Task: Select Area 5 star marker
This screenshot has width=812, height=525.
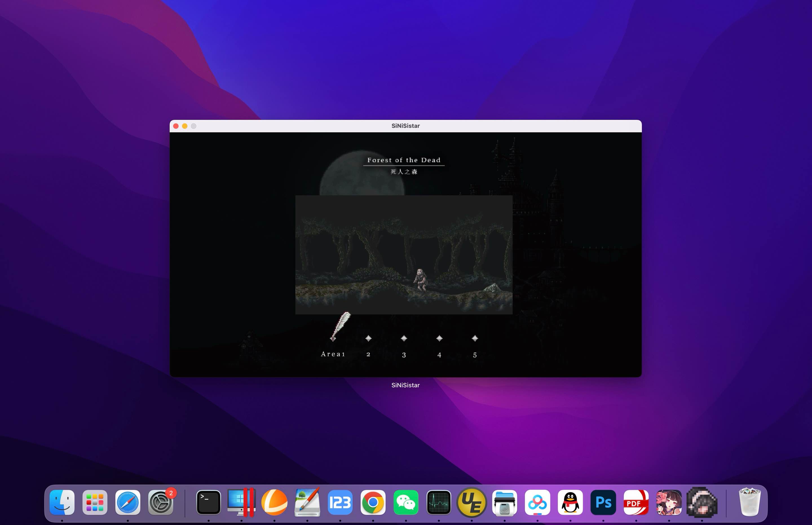Action: point(475,338)
